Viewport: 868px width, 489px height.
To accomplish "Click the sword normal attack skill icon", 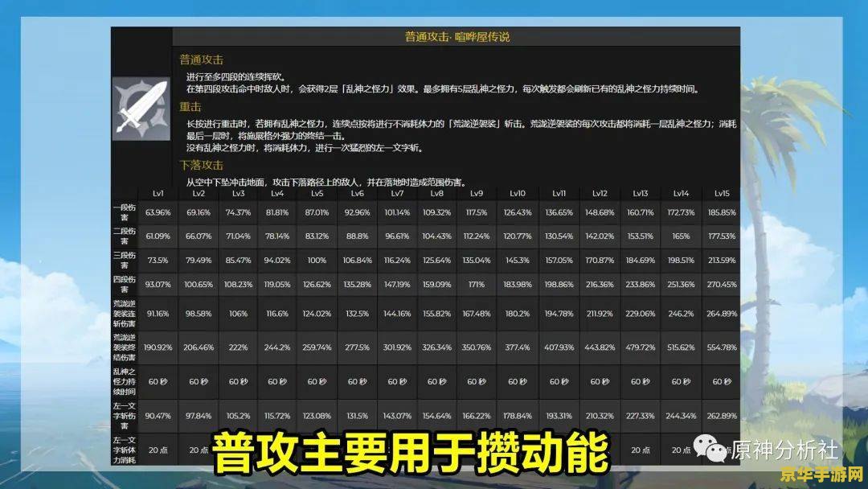I will coord(141,109).
